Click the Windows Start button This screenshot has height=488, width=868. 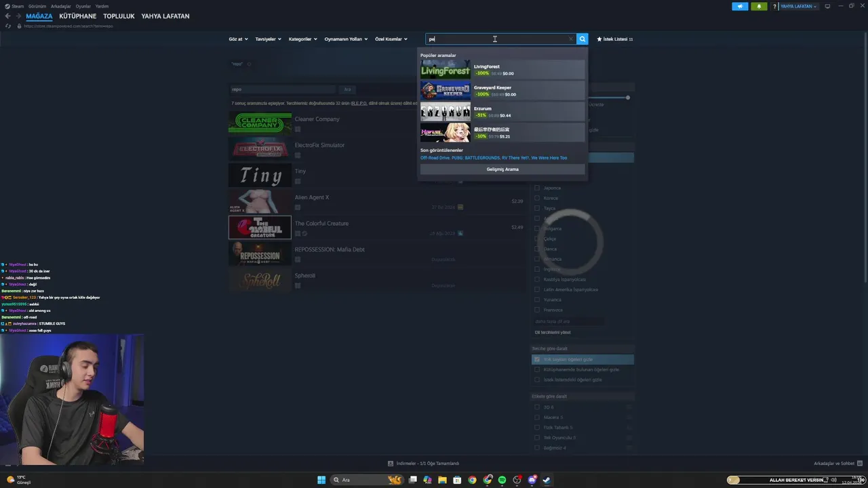321,480
